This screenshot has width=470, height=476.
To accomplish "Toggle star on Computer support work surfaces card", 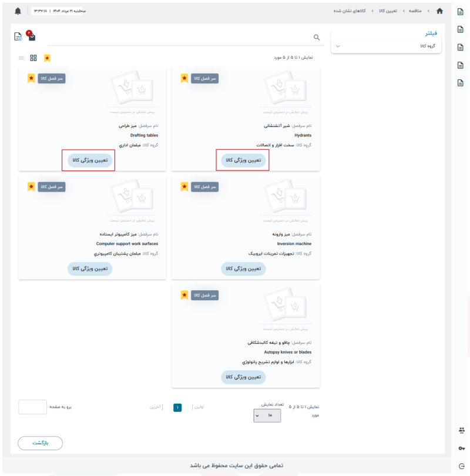I will (31, 187).
